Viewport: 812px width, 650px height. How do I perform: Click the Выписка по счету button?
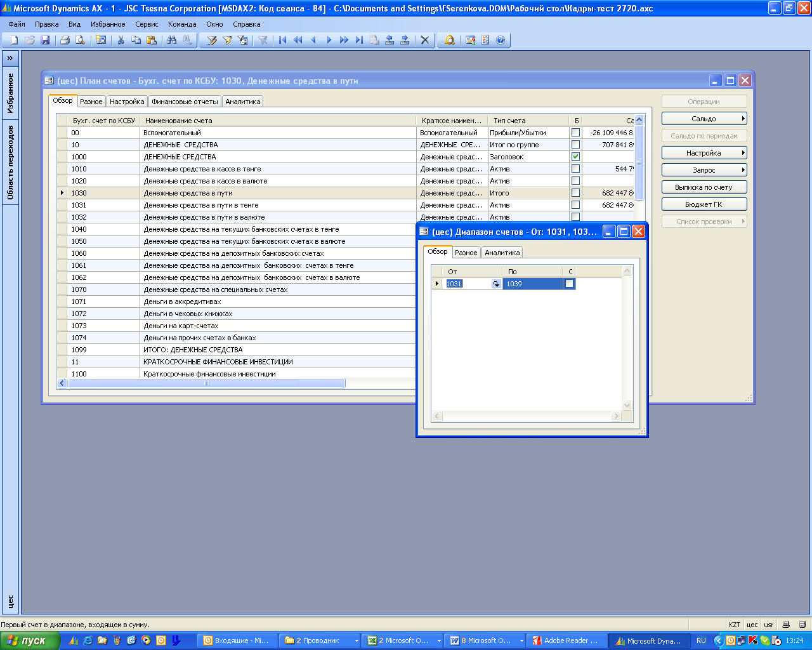click(x=704, y=187)
